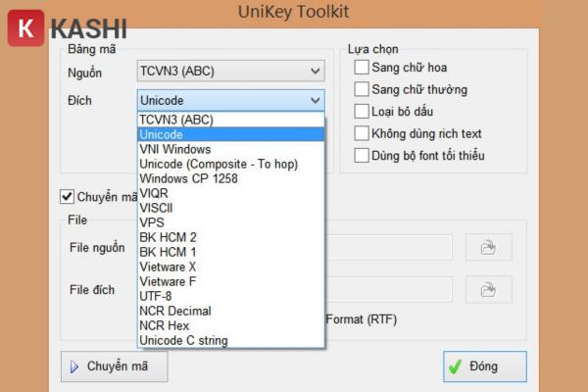Choose NCR Decimal from the list
Screen dimensions: 588x392
[x=175, y=311]
